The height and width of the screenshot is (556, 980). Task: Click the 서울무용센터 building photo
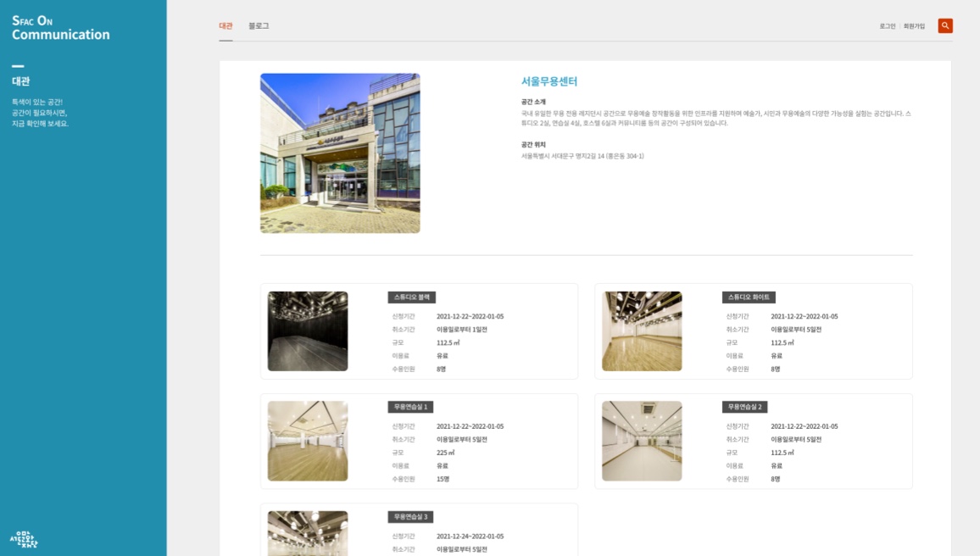(x=340, y=153)
